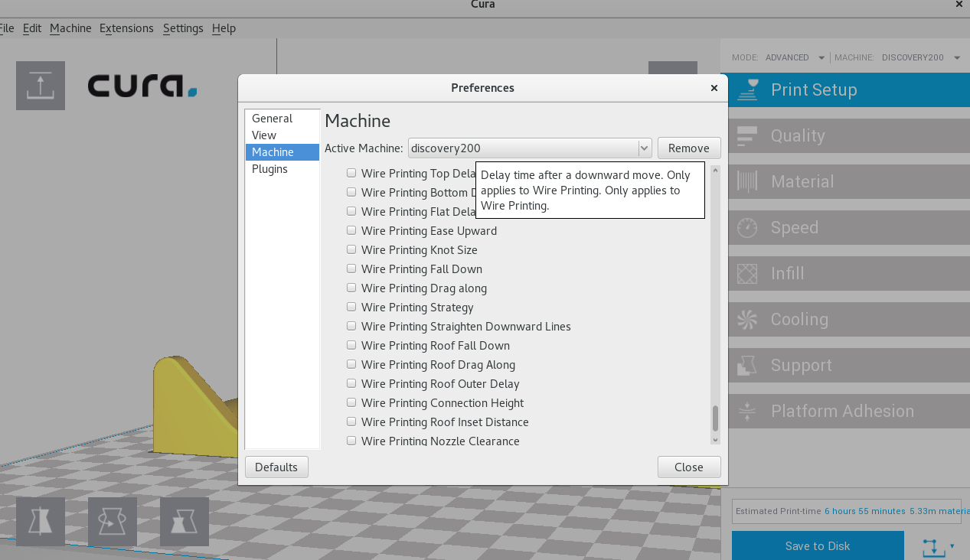Tick Wire Printing Straighten Downward Lines
The width and height of the screenshot is (970, 560).
[x=351, y=326]
